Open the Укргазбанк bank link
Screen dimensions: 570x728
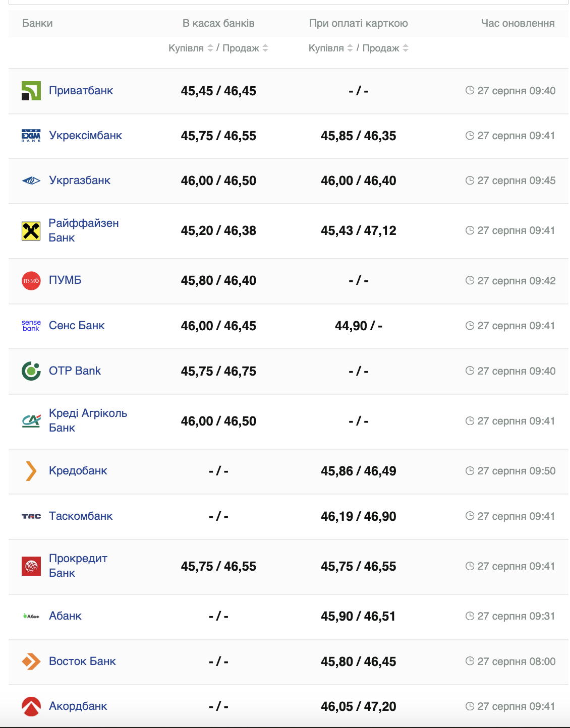click(80, 180)
